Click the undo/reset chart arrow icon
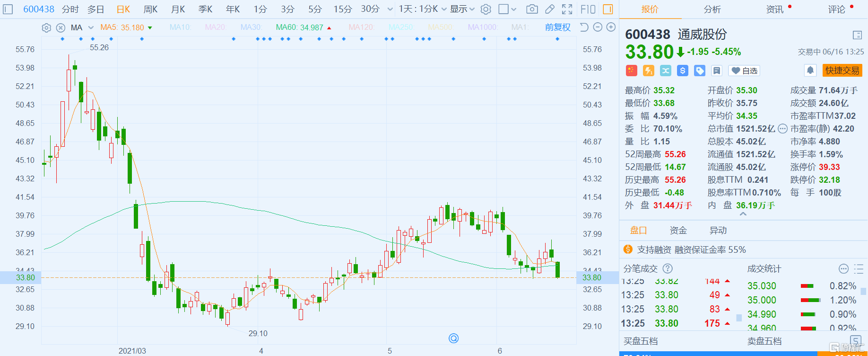The width and height of the screenshot is (868, 356). pyautogui.click(x=584, y=27)
